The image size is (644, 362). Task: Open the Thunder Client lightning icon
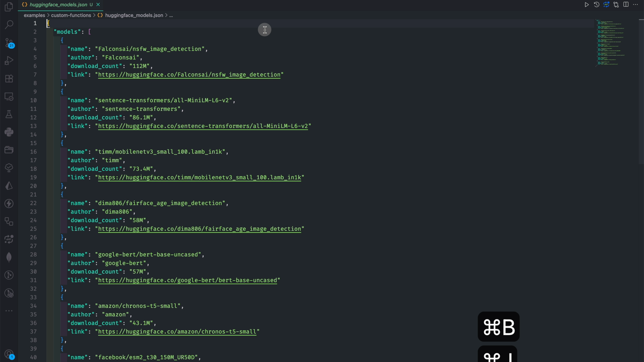point(9,203)
